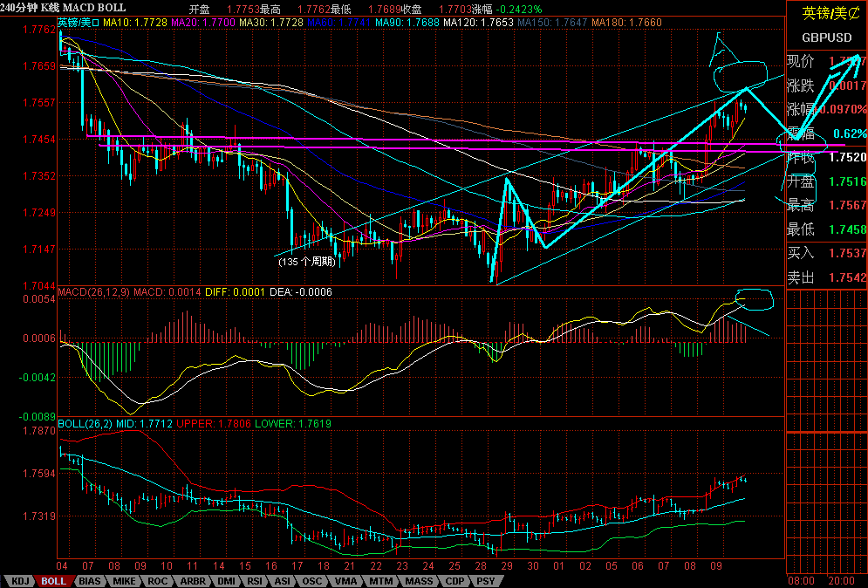Click the 1.7044 price axis label
This screenshot has height=588, width=868.
pyautogui.click(x=39, y=285)
